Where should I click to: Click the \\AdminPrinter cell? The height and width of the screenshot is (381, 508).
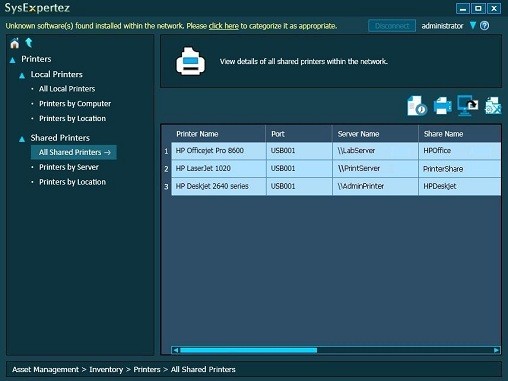click(x=375, y=186)
